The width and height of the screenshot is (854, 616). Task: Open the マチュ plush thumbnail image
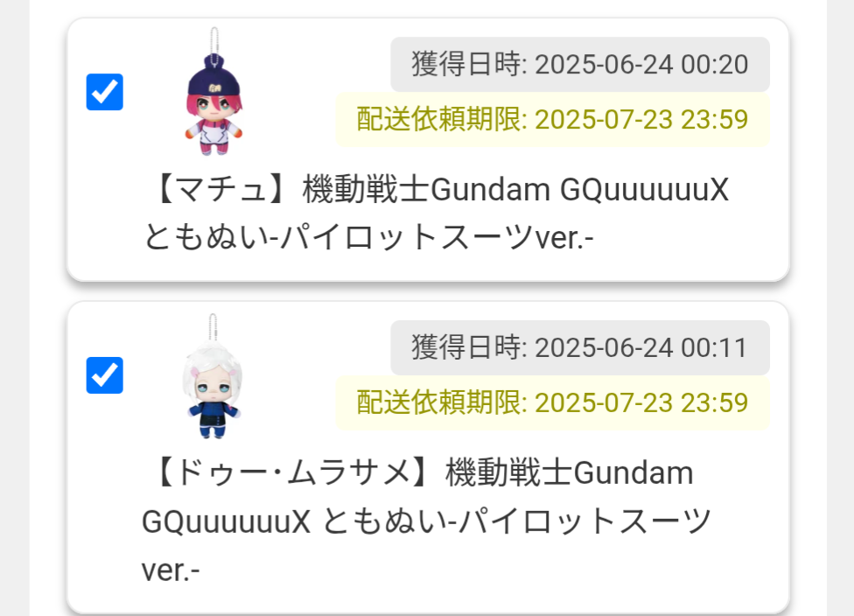tap(213, 92)
